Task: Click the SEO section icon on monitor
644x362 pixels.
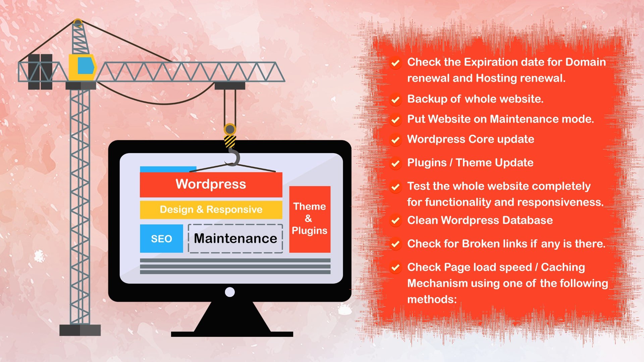Action: pos(161,238)
